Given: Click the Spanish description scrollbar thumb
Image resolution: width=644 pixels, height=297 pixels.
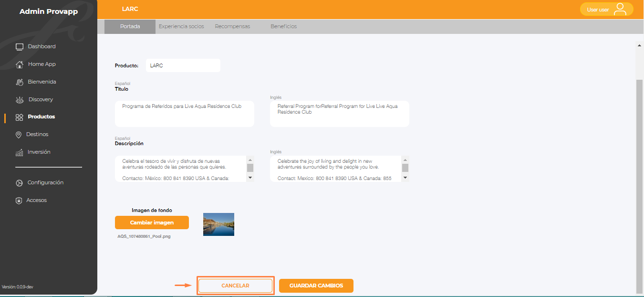Looking at the screenshot, I should [250, 168].
